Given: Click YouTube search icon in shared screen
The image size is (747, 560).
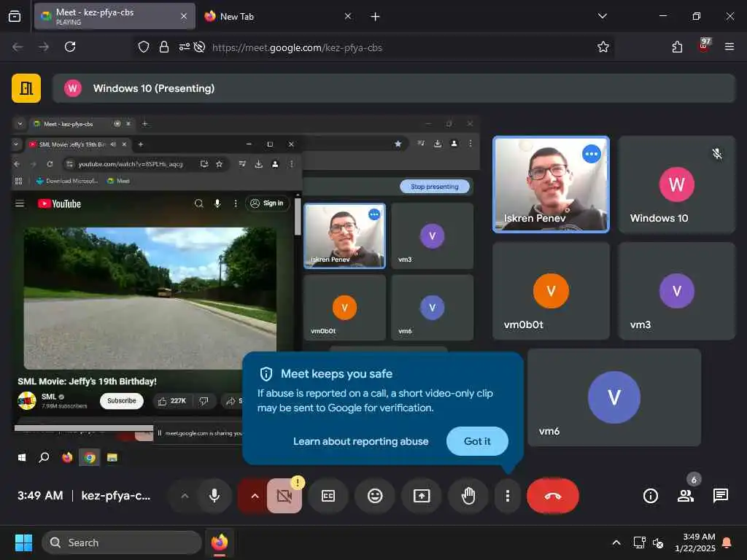Looking at the screenshot, I should (199, 203).
